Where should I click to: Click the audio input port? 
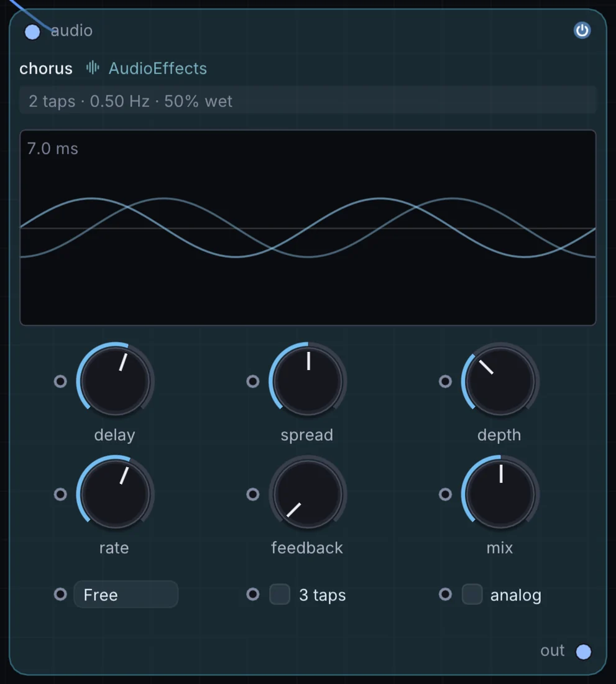(x=32, y=32)
